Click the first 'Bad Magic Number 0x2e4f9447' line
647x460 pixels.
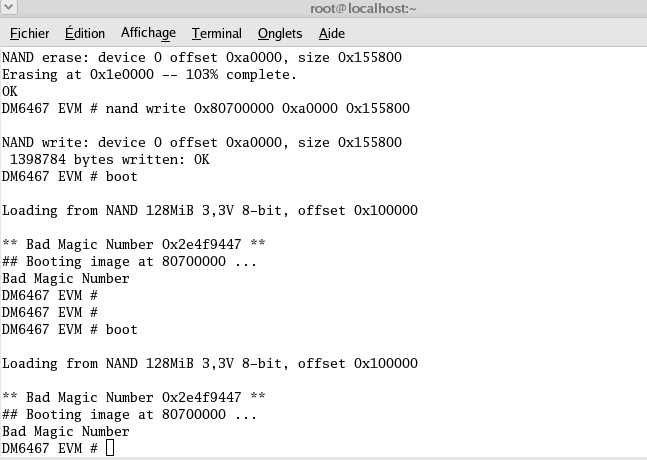(134, 244)
